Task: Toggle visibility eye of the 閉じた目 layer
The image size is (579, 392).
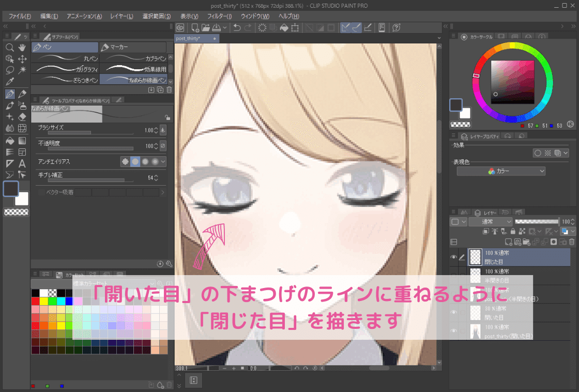Action: pos(453,257)
